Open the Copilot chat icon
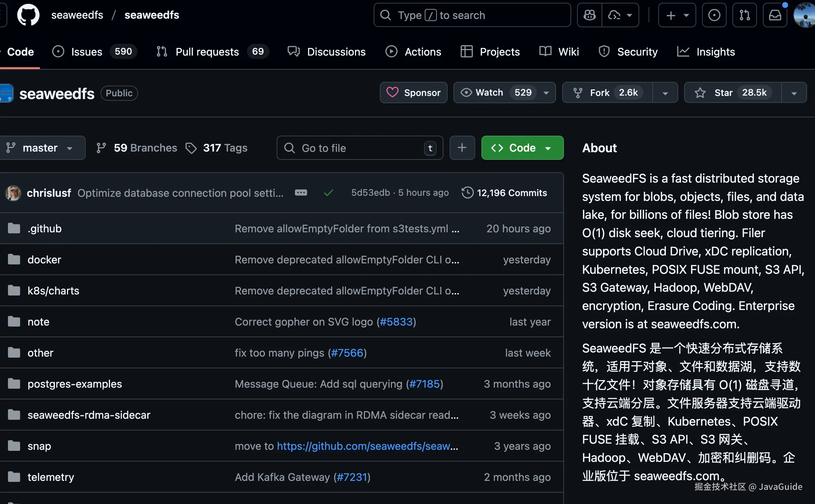Screen dimensions: 815x504 [590, 15]
